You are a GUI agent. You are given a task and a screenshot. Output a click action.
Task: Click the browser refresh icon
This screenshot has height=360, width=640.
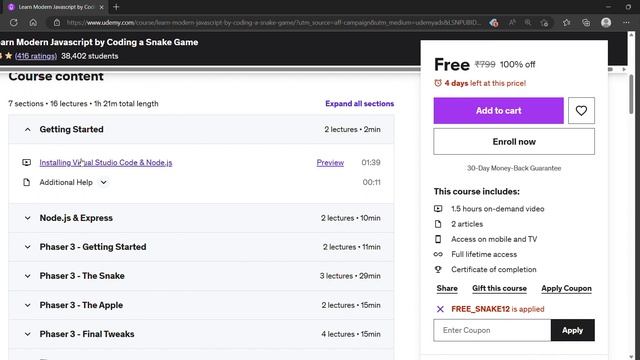tap(13, 22)
